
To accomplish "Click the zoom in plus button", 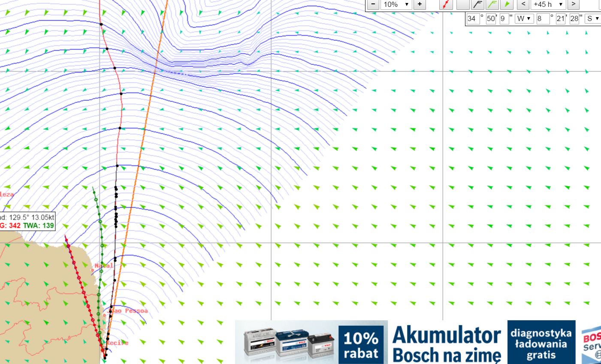I will (419, 4).
